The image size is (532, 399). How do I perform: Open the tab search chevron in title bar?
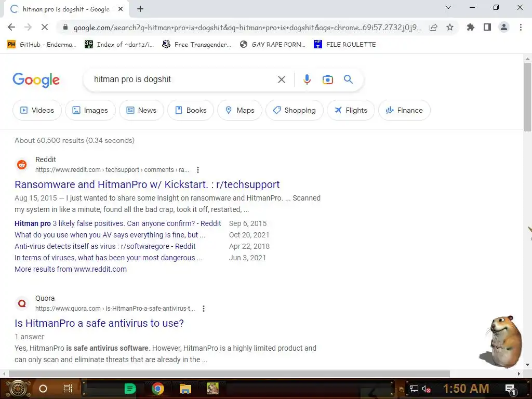448,7
